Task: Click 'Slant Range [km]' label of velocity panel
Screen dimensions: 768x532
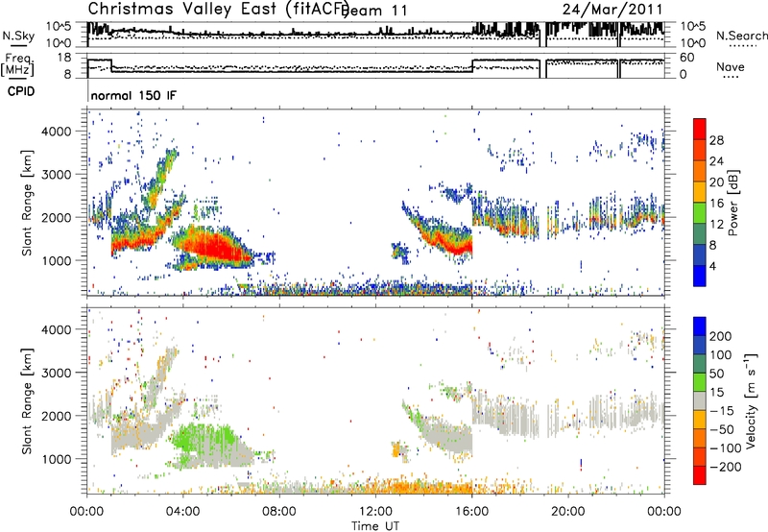Action: 27,401
